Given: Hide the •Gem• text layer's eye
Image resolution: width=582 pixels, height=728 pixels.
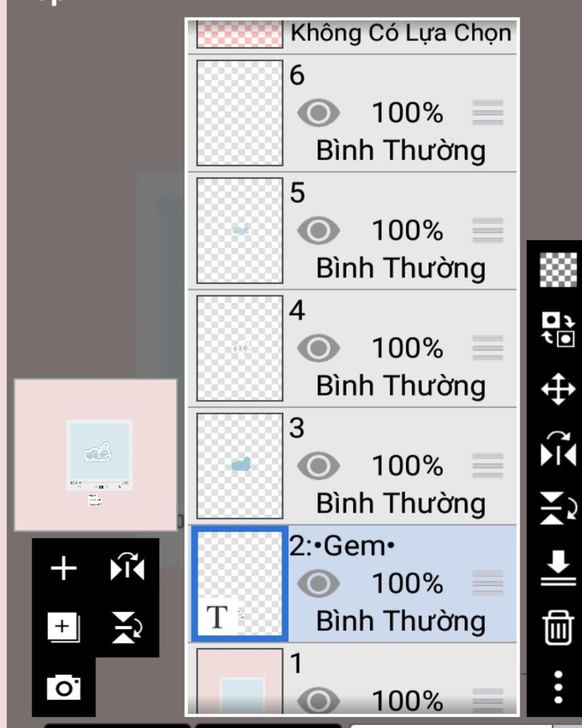Looking at the screenshot, I should pyautogui.click(x=318, y=584).
